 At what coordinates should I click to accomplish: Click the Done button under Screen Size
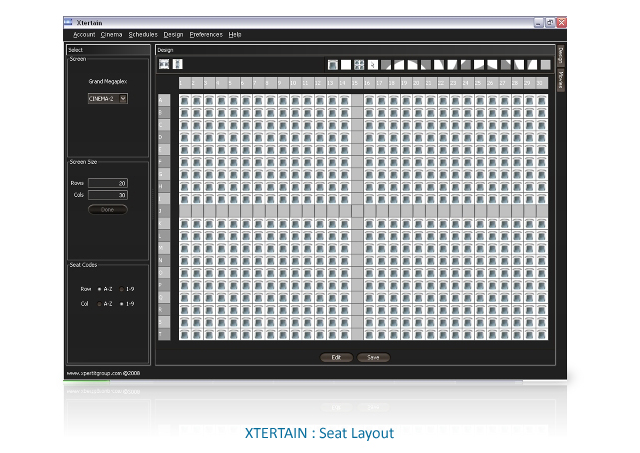click(108, 209)
